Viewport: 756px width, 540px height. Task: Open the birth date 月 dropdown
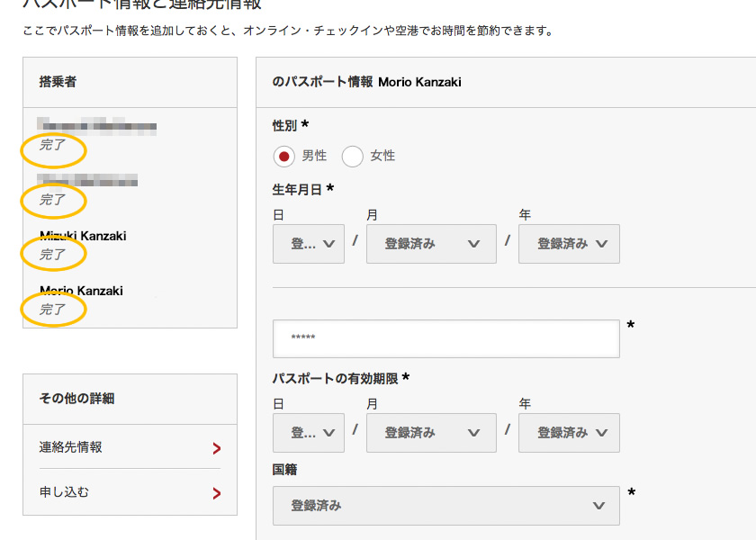click(x=431, y=244)
